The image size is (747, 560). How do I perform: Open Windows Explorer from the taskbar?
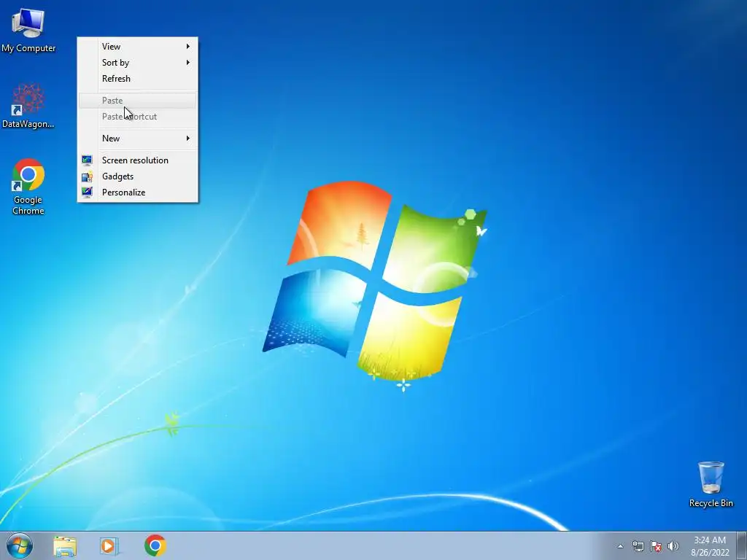point(65,545)
